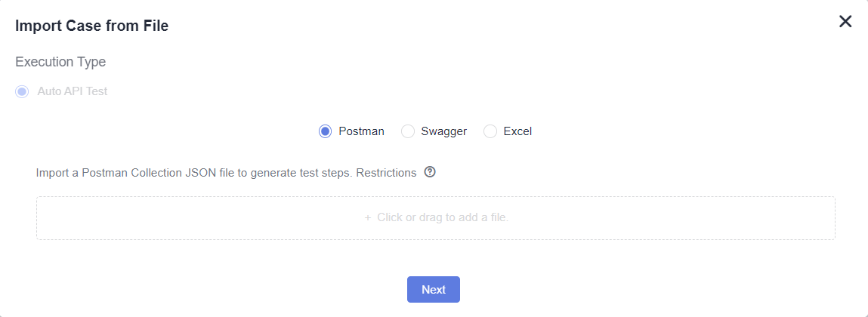Click the 'Click or drag to add a file' text
868x317 pixels.
click(443, 217)
